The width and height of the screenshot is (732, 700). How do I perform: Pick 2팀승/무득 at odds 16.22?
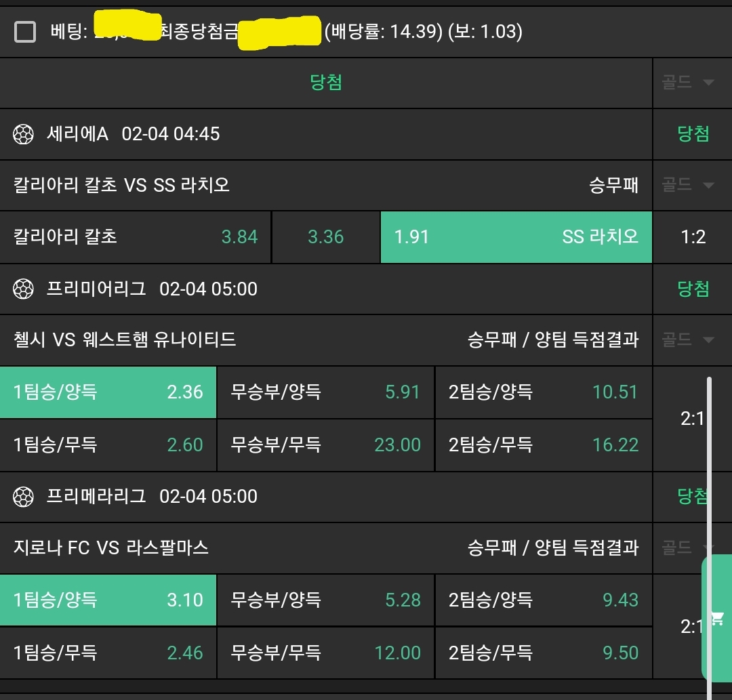coord(543,445)
